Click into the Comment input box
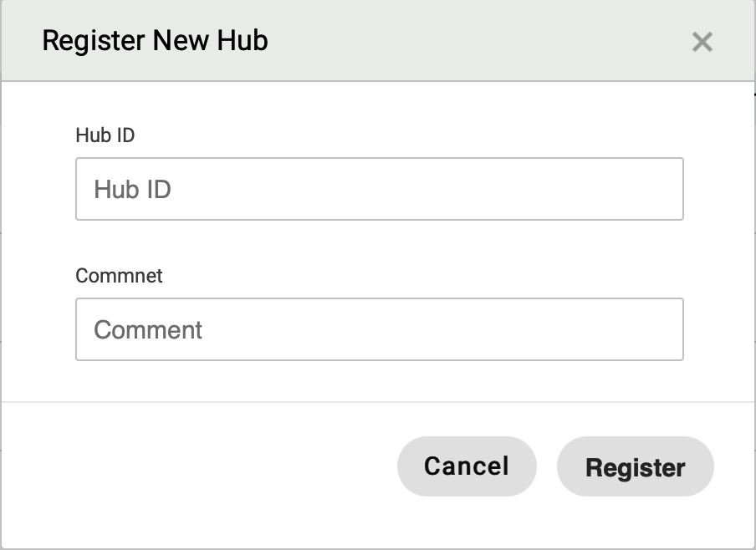Image resolution: width=756 pixels, height=550 pixels. [379, 329]
